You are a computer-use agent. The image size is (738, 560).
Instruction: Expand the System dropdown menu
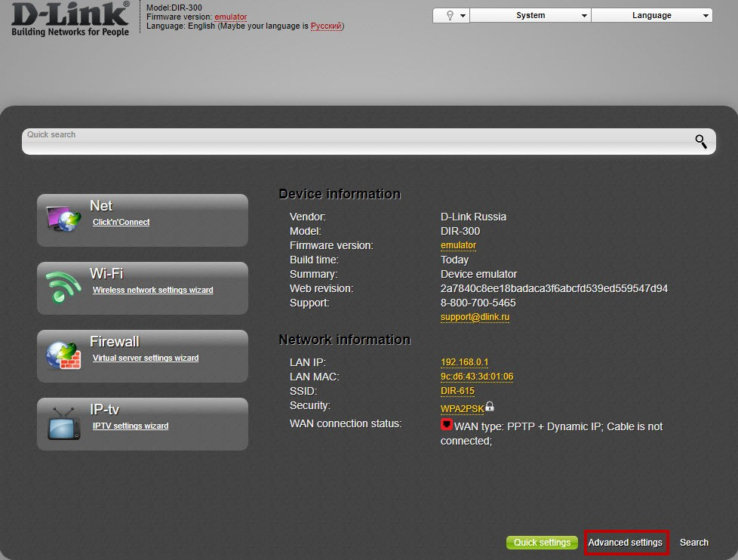tap(530, 16)
